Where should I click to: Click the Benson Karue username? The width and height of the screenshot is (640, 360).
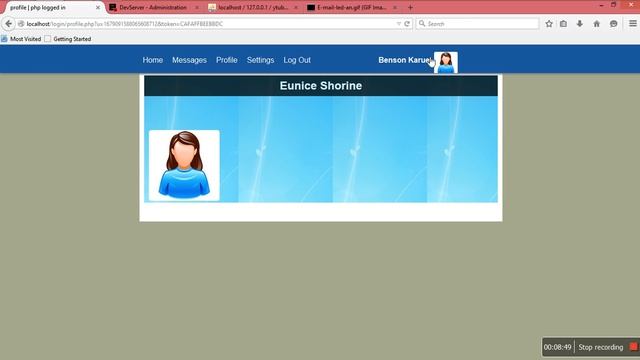[x=404, y=60]
